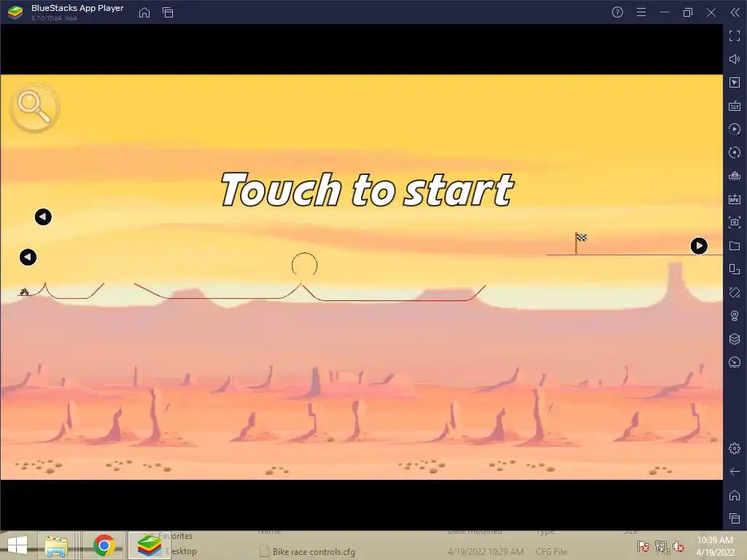Collapse the sidebar with the double-chevron
747x560 pixels.
(735, 12)
